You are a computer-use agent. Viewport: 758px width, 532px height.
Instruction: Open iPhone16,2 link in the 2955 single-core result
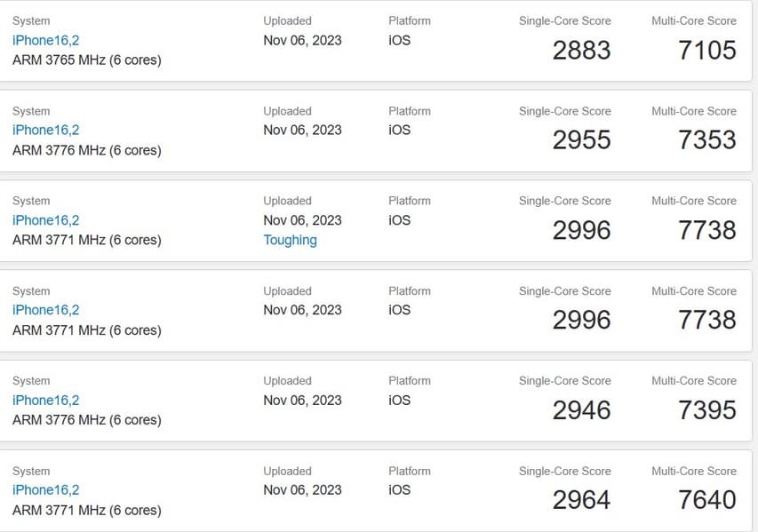click(46, 130)
